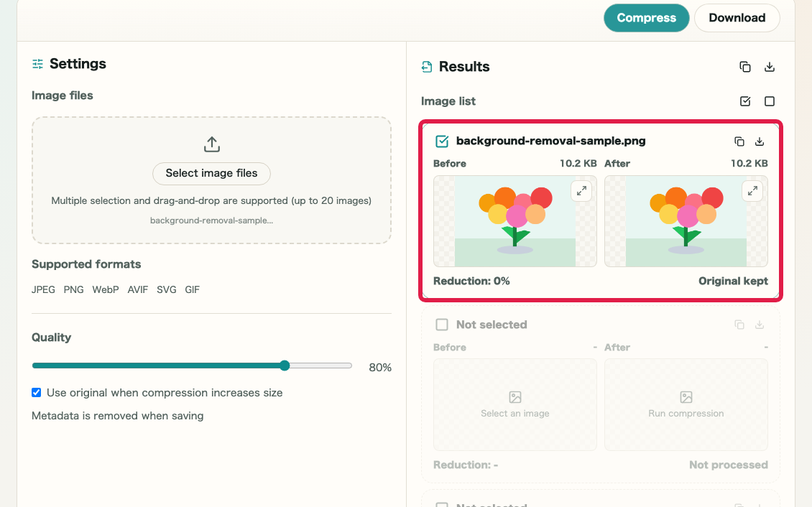812x507 pixels.
Task: Click the JPEG format label
Action: coord(43,289)
